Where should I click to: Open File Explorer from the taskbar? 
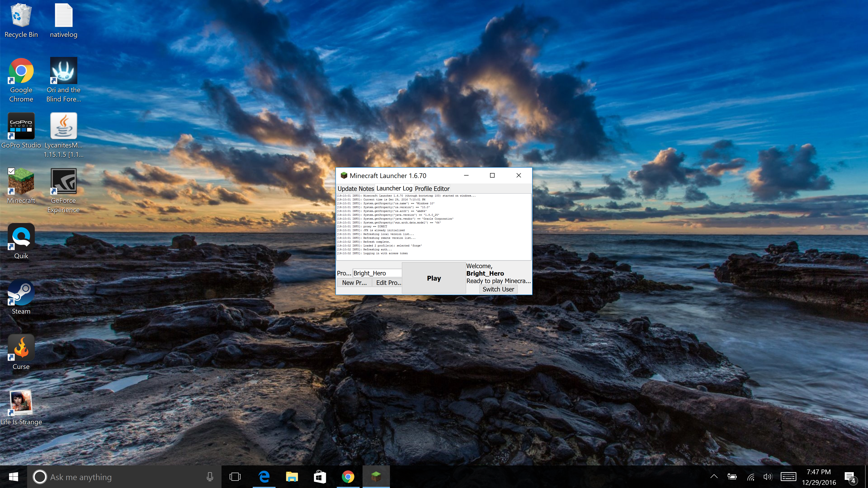(292, 477)
